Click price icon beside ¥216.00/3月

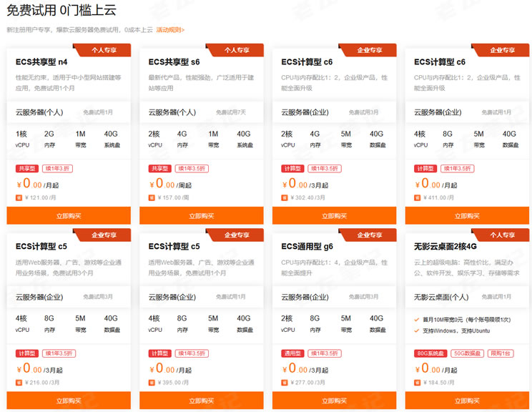coord(19,383)
